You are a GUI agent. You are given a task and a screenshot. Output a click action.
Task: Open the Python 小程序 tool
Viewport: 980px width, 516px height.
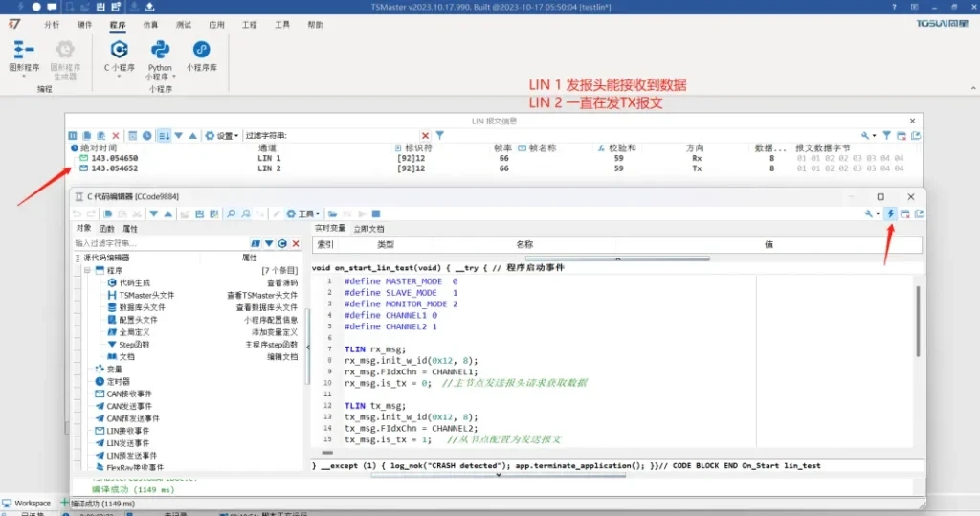160,56
